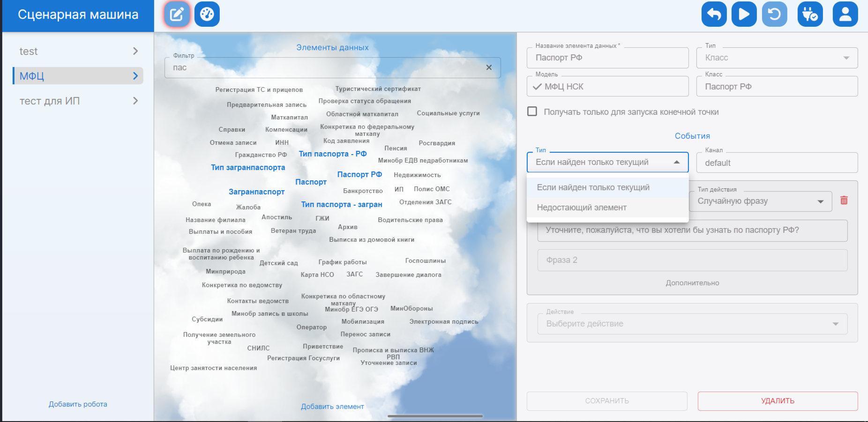This screenshot has height=422, width=868.
Task: Click the 'Добавить робота' link
Action: 78,404
